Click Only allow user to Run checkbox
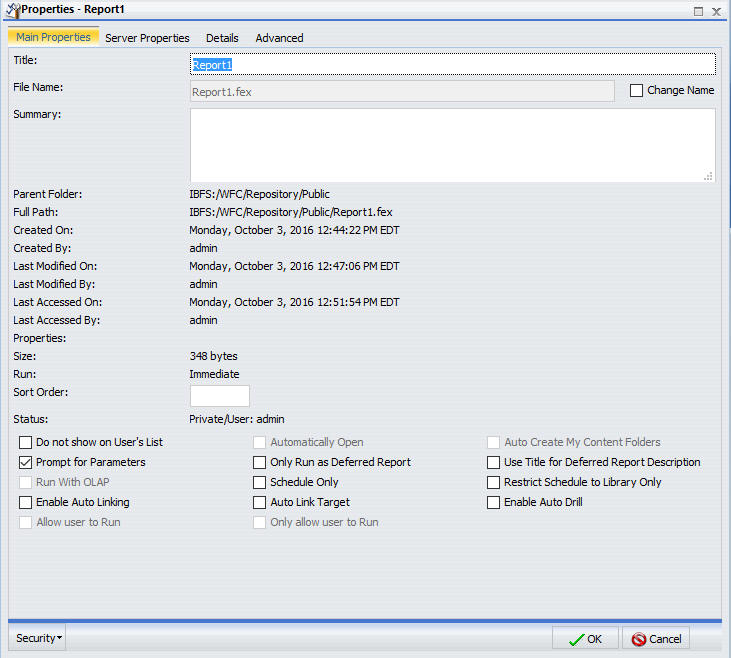The height and width of the screenshot is (658, 731). pos(259,522)
